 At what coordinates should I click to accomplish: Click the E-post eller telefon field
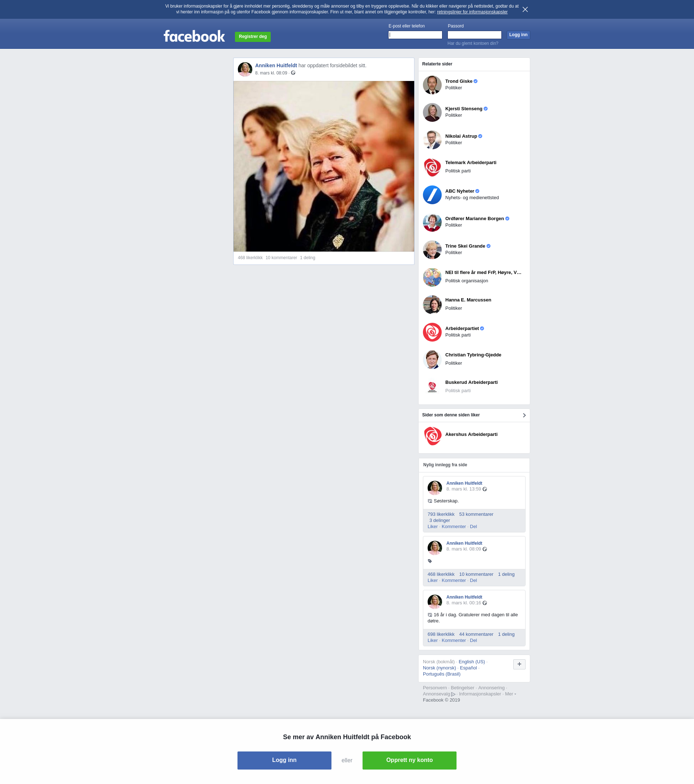click(415, 35)
